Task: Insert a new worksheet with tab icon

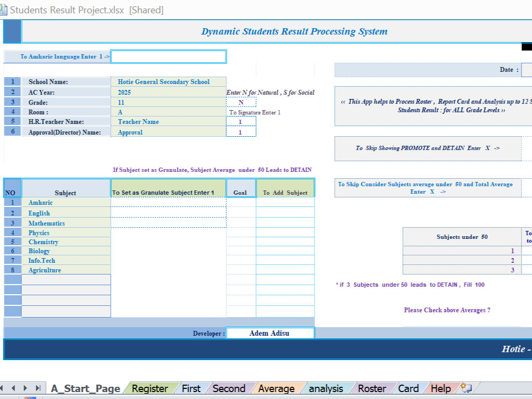Action: 466,388
